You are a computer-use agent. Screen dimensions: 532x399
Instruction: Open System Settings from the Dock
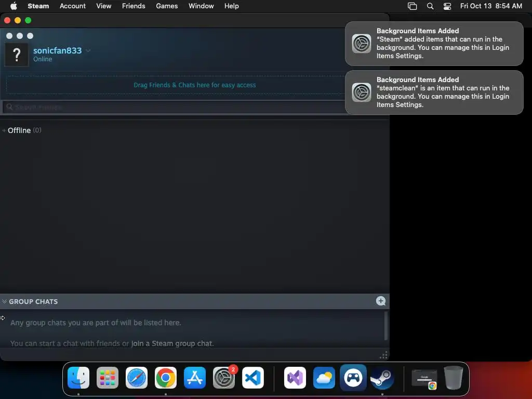[224, 378]
